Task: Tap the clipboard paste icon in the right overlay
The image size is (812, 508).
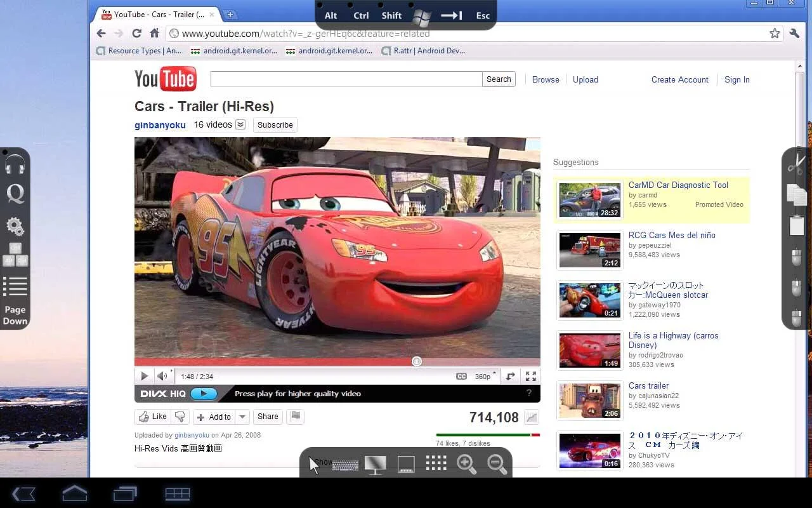Action: [x=797, y=225]
